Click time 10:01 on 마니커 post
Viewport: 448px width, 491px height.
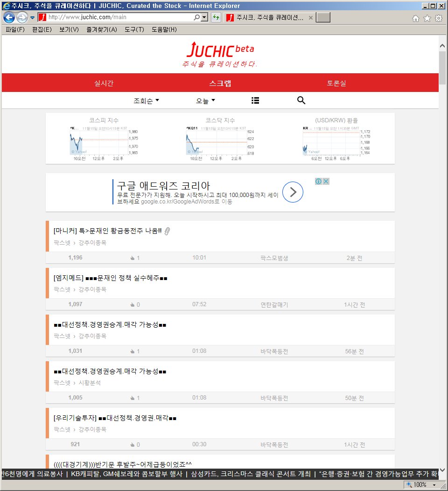(x=199, y=258)
